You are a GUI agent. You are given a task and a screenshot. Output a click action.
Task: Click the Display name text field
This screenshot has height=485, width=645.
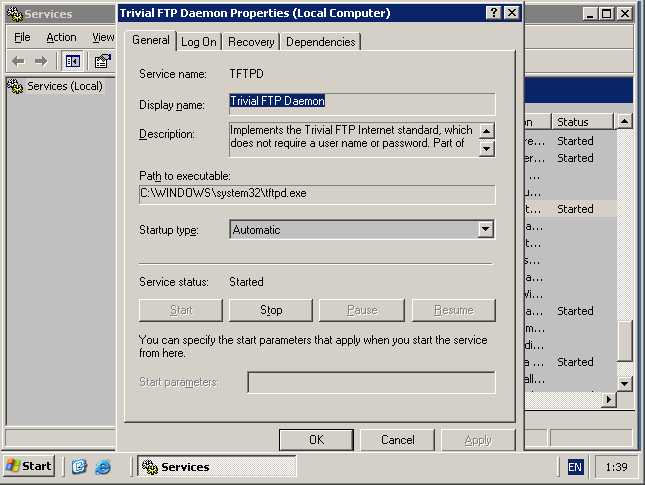[x=361, y=104]
